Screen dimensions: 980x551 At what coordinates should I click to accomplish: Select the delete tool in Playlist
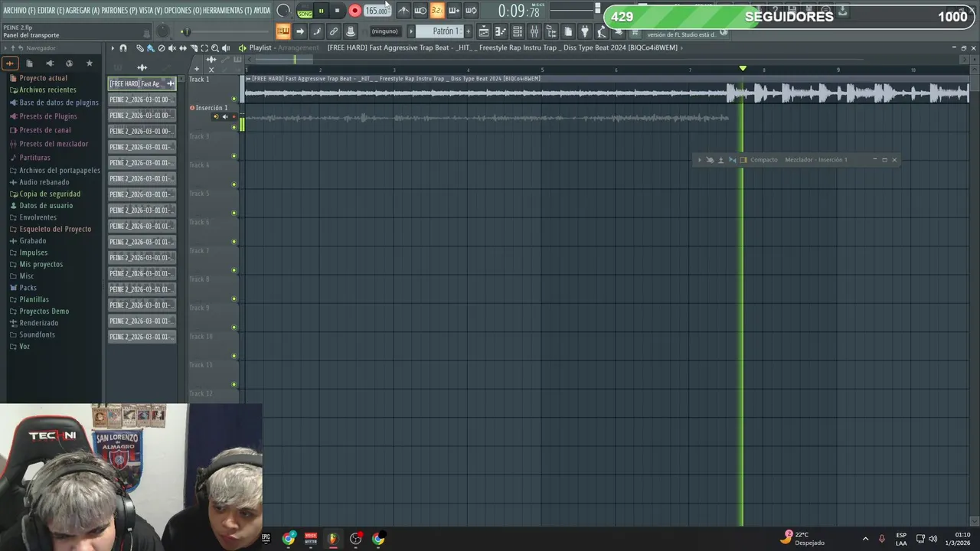pos(161,47)
